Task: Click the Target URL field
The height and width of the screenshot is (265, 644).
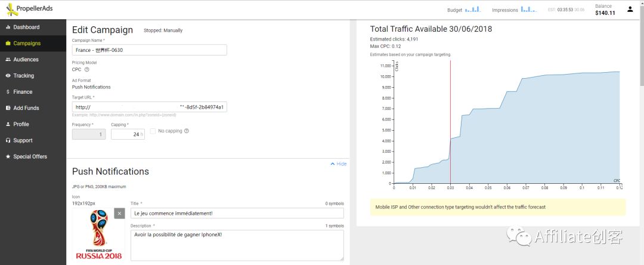Action: [150, 107]
